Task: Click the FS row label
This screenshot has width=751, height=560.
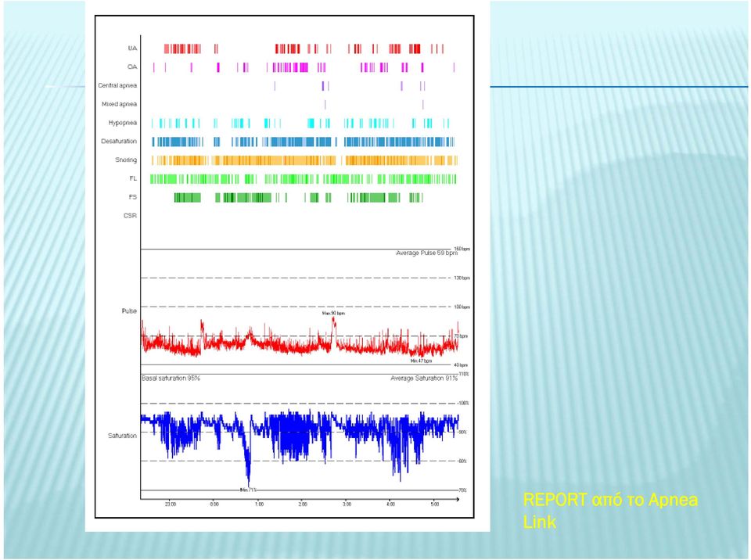Action: pos(133,197)
